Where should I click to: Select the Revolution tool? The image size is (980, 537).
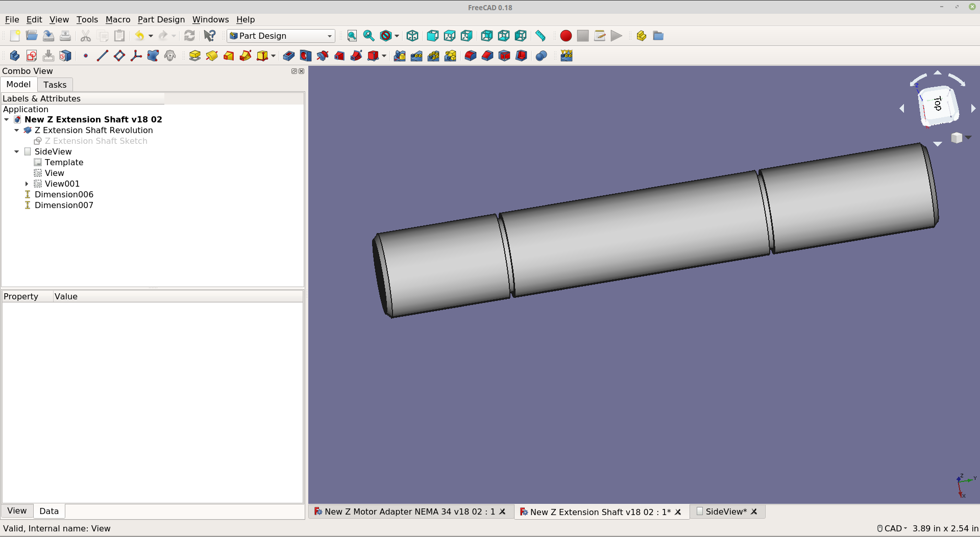click(212, 56)
